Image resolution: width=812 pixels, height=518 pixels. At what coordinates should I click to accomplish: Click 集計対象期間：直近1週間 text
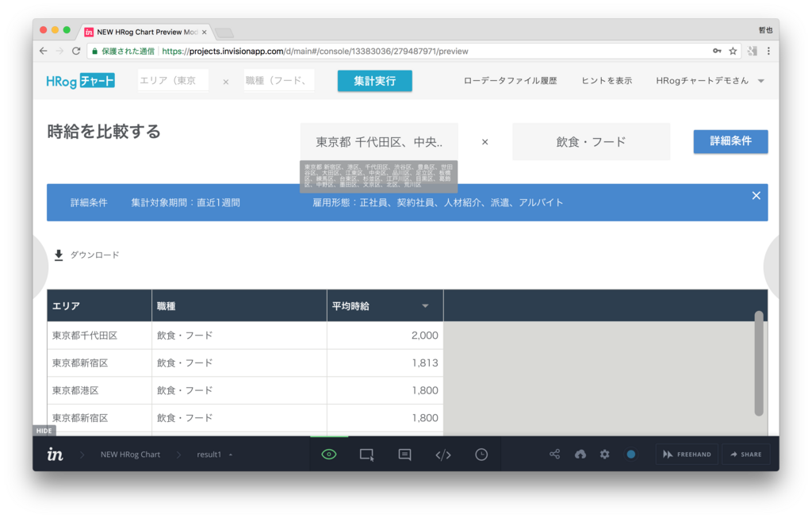tap(186, 202)
